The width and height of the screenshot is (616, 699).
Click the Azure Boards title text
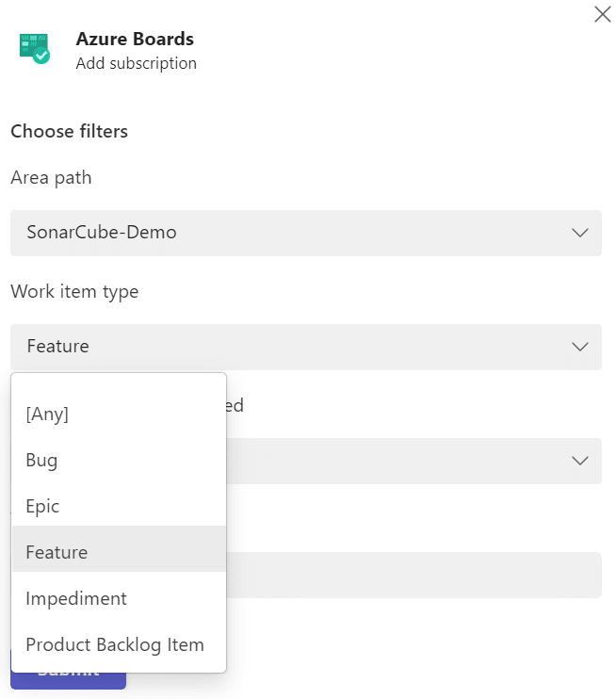point(135,40)
